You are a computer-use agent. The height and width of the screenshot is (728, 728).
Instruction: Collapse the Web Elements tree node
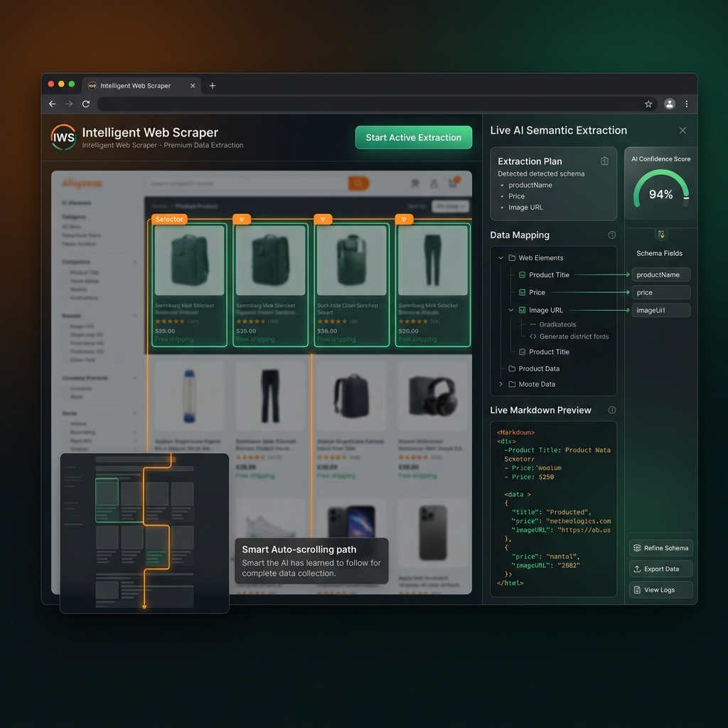(501, 258)
